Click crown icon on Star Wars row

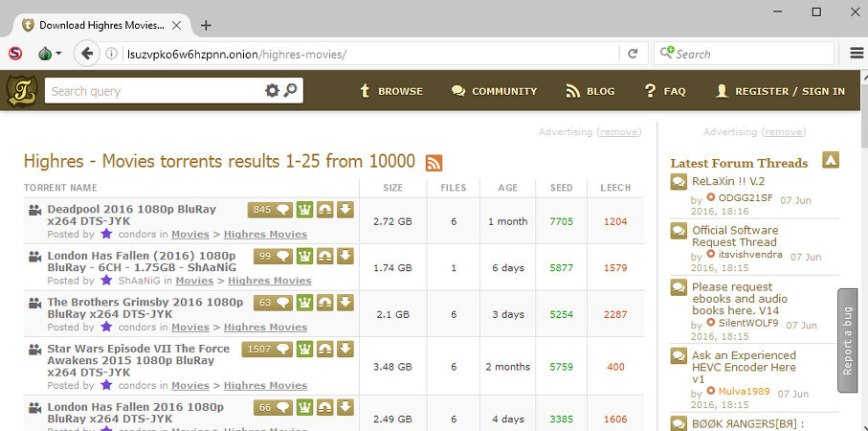click(x=304, y=349)
